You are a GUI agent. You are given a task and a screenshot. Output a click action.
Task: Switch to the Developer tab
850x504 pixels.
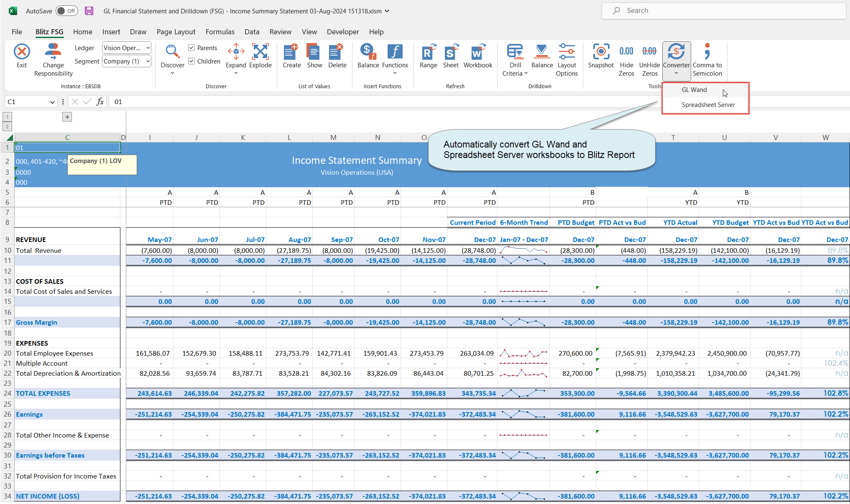pos(343,32)
